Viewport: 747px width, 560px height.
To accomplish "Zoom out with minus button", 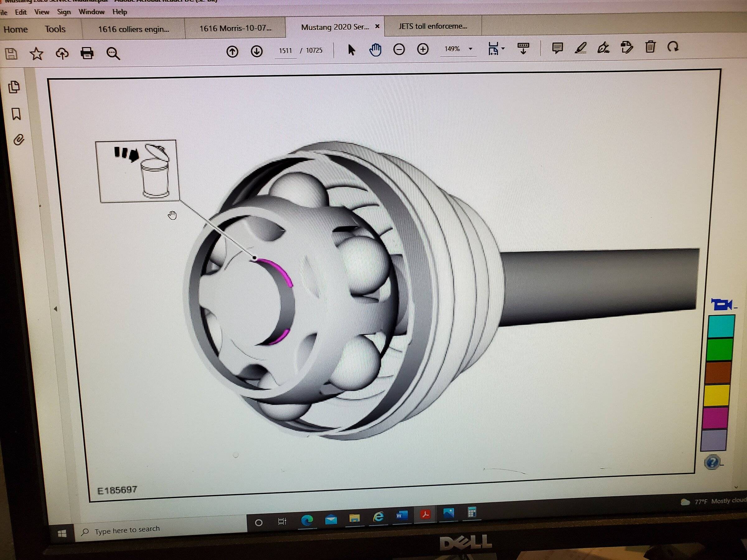I will point(399,49).
